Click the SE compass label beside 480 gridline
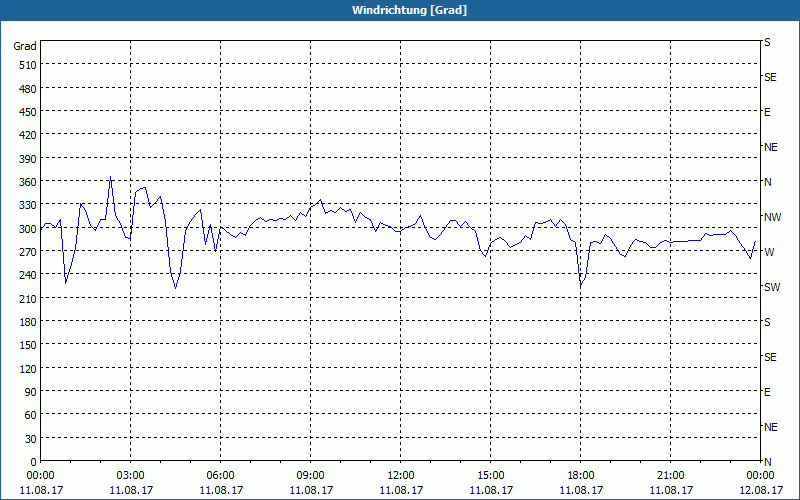Viewport: 800px width, 500px height. [770, 78]
